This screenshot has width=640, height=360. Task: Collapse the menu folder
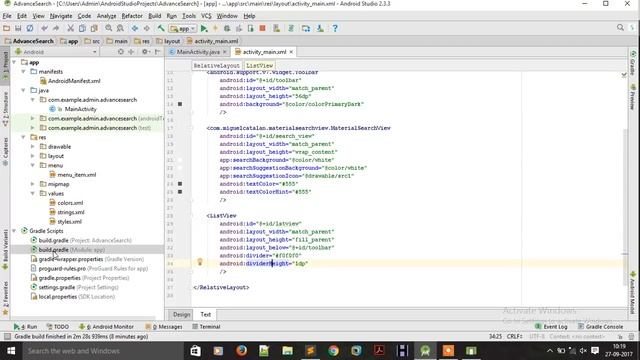click(x=33, y=165)
